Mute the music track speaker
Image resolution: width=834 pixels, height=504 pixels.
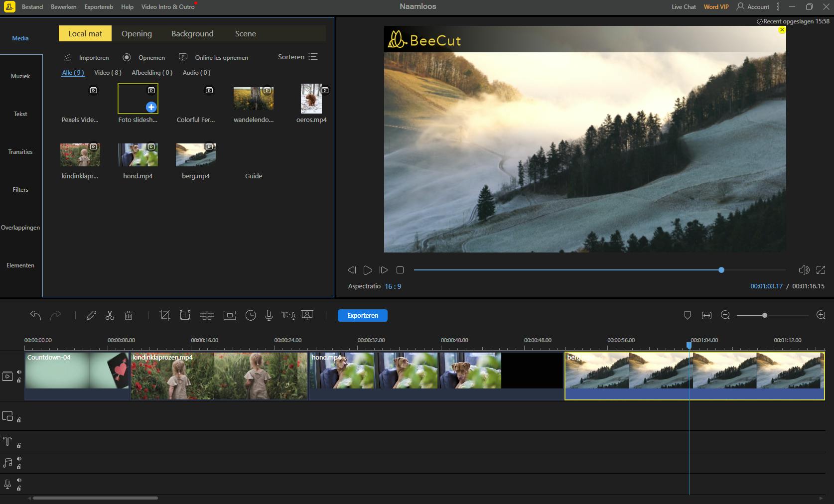coord(19,459)
